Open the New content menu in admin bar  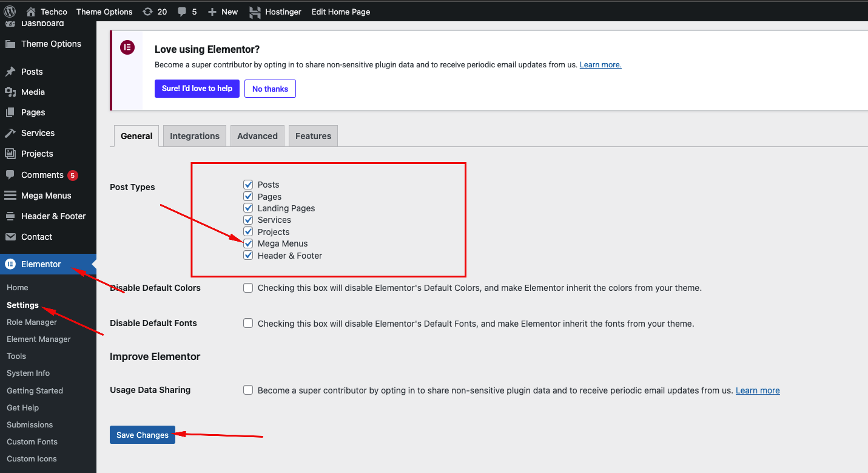[223, 12]
